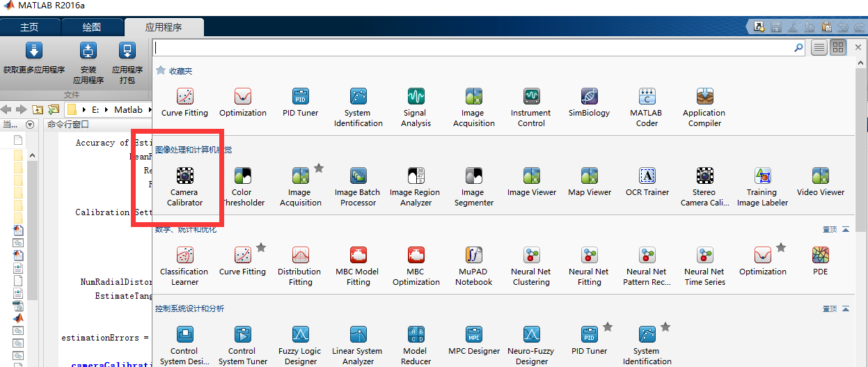868x367 pixels.
Task: Expand the path arrow before the E: drive
Action: (85, 109)
